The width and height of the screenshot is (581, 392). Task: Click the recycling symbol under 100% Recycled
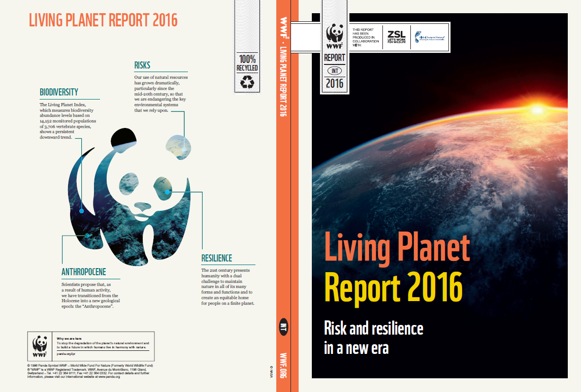pos(247,81)
